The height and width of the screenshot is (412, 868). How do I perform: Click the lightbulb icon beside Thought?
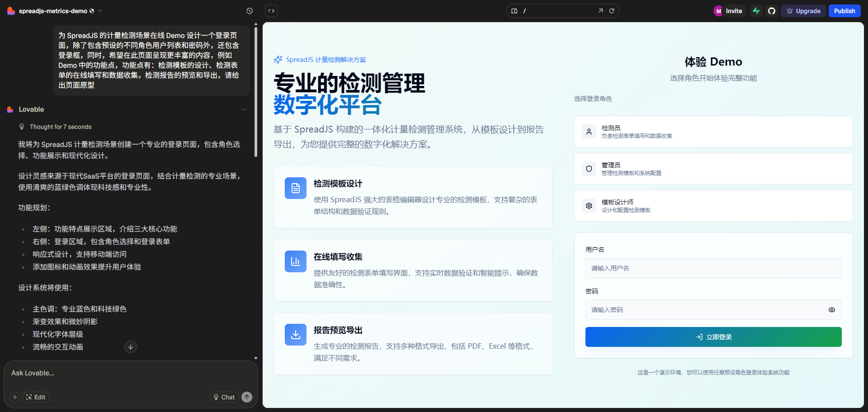[22, 127]
